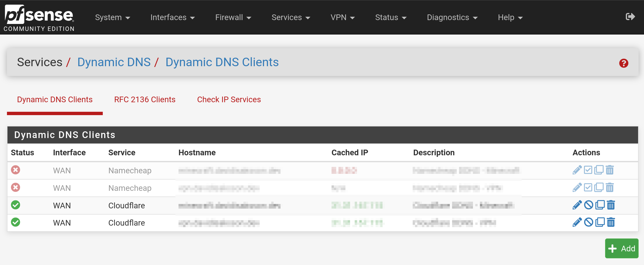The height and width of the screenshot is (265, 644).
Task: Open the Firewall dropdown menu
Action: 233,18
